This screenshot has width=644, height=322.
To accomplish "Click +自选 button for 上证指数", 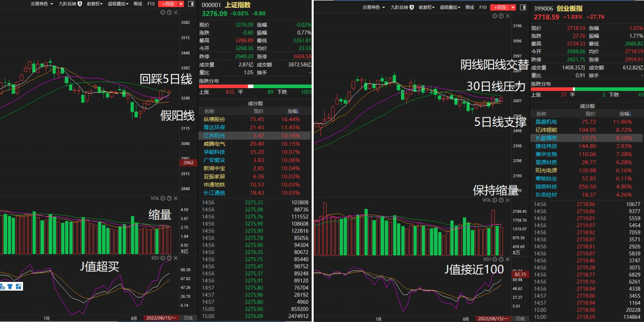I will [168, 4].
